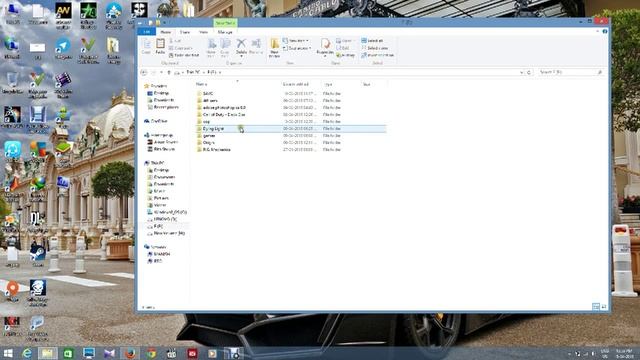
Task: Open the Easy access dropdown
Action: click(x=297, y=48)
